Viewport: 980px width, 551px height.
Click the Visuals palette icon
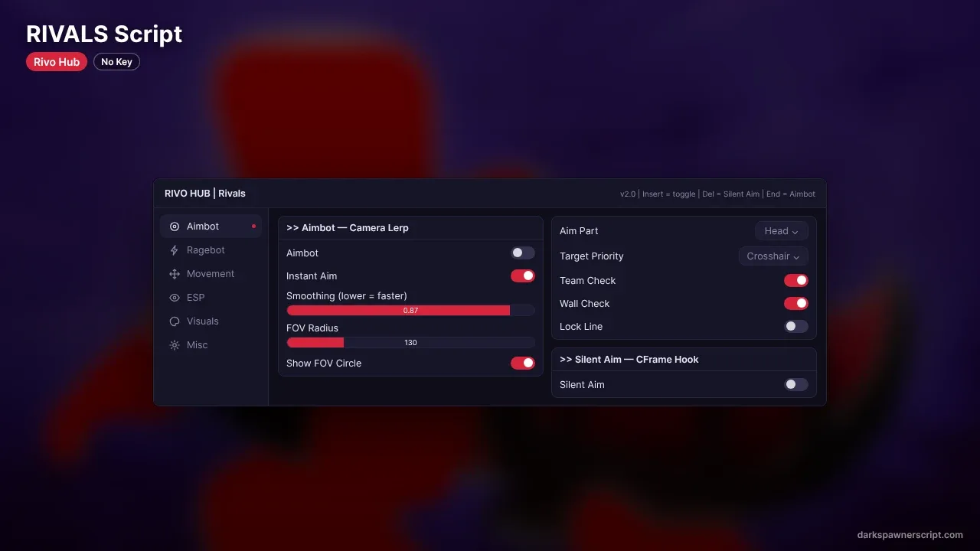[175, 321]
